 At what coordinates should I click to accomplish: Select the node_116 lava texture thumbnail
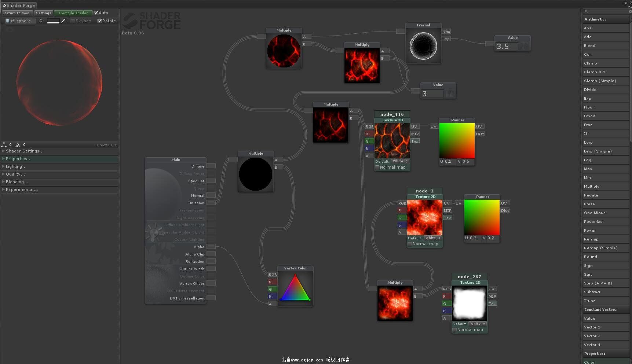click(x=392, y=141)
